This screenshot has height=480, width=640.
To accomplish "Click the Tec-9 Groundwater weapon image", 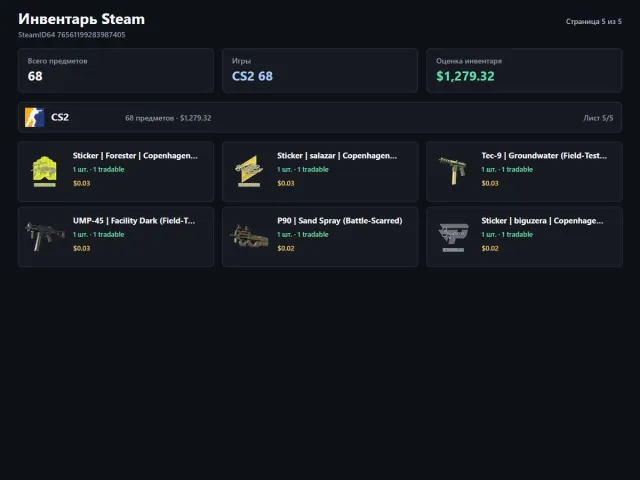I will [453, 171].
